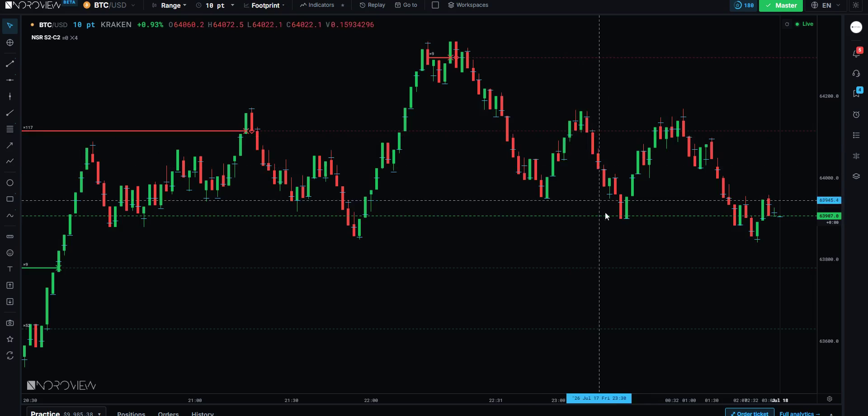Open alarm clock alerts panel
Viewport: 868px width, 416px height.
click(x=856, y=114)
